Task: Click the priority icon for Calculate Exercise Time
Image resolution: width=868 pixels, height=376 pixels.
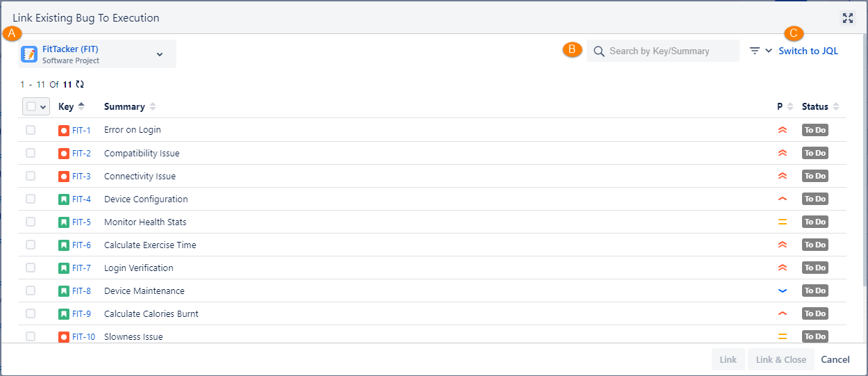Action: pyautogui.click(x=783, y=245)
